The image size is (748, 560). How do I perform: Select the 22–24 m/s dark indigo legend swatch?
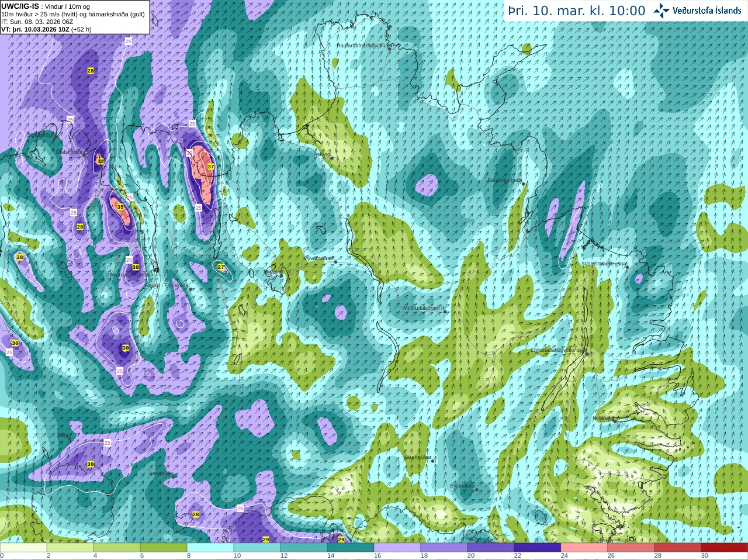tap(538, 548)
